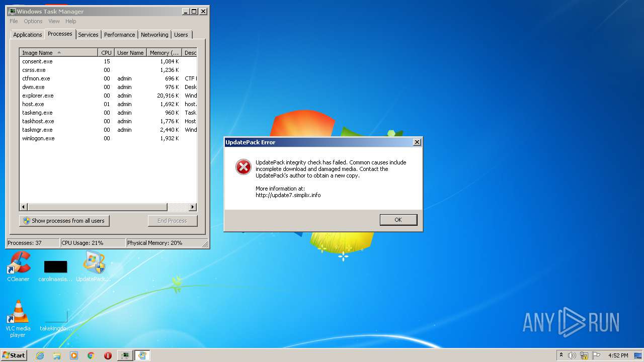Click the process list scroll left arrow

click(24, 207)
